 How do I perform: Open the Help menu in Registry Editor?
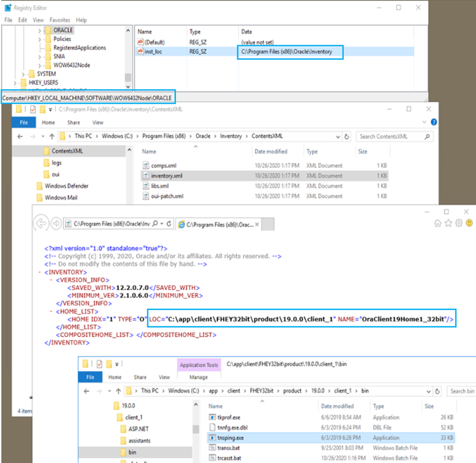pyautogui.click(x=82, y=20)
